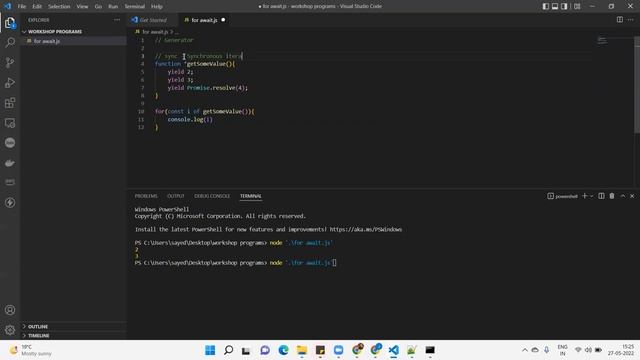The image size is (640, 360).
Task: Open Explorer Views and More Actions ellipsis
Action: coord(117,20)
